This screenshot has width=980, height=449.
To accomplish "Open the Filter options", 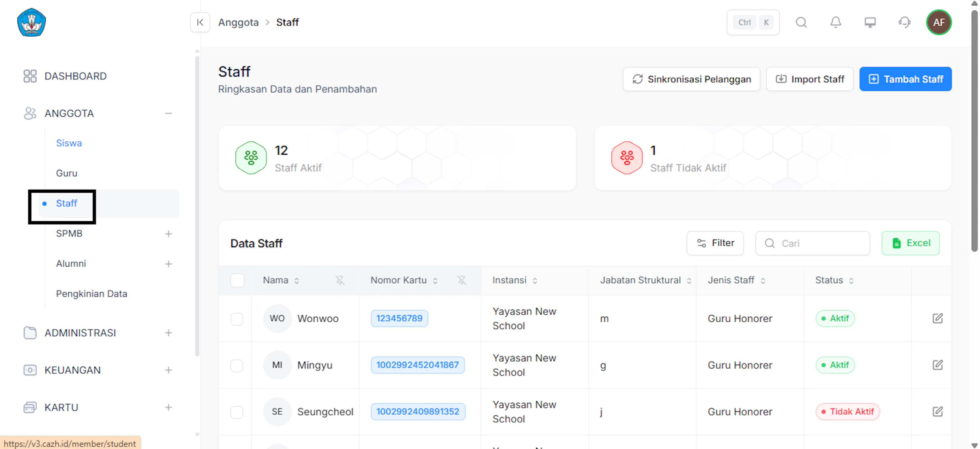I will tap(715, 243).
